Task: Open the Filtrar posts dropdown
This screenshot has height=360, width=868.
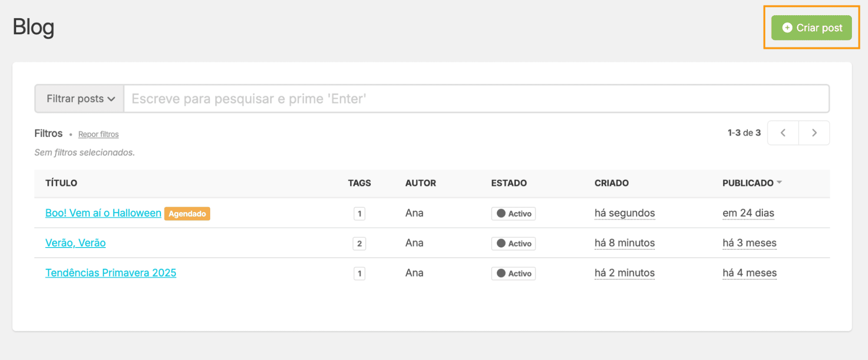Action: (80, 99)
